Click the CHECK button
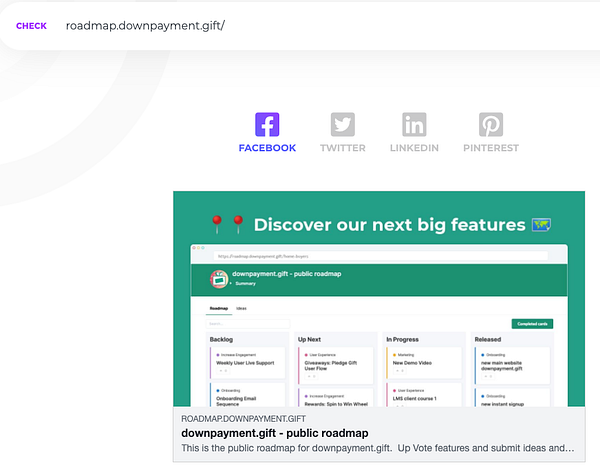Image resolution: width=600 pixels, height=474 pixels. point(31,26)
